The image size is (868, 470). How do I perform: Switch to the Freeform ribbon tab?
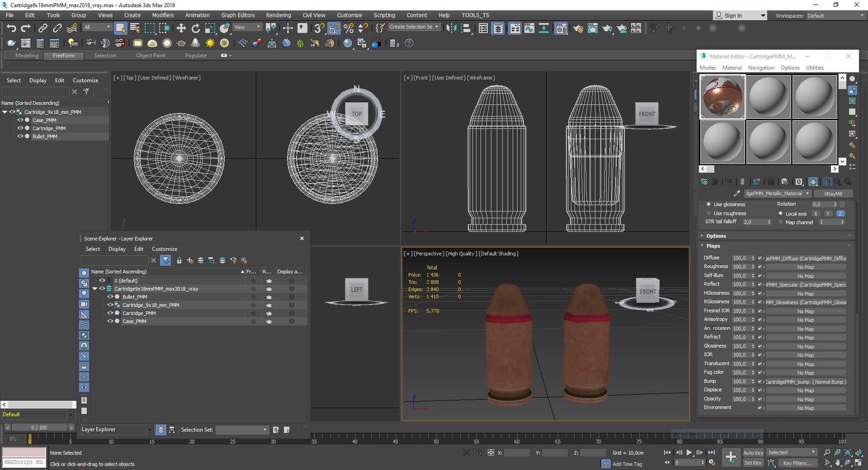pyautogui.click(x=63, y=56)
